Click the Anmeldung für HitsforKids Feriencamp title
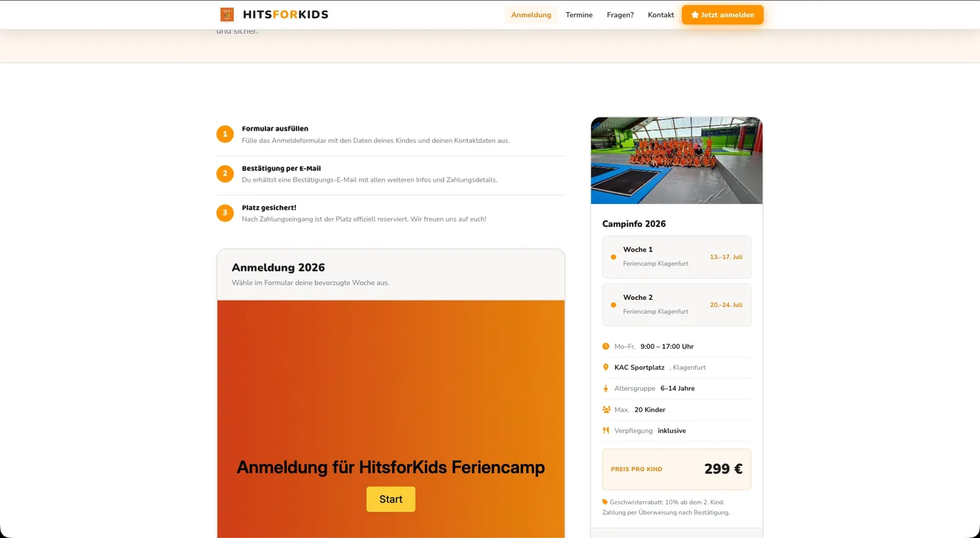 coord(391,467)
